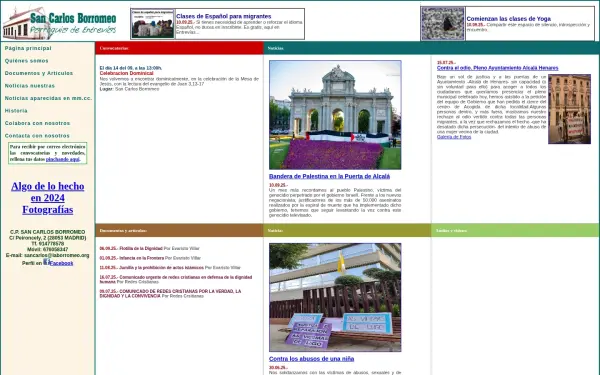Screen dimensions: 600x375
Task: Open 'Infancia en la Frontera' article
Action: (141, 258)
